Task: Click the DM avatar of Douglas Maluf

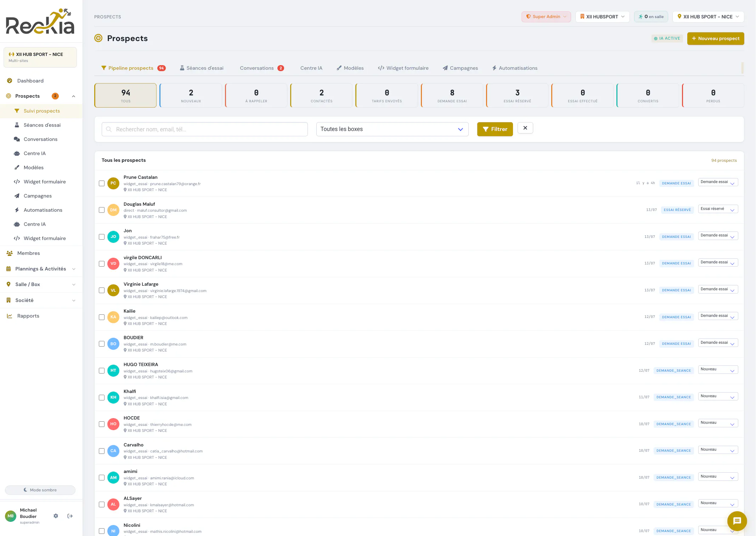Action: pos(113,210)
